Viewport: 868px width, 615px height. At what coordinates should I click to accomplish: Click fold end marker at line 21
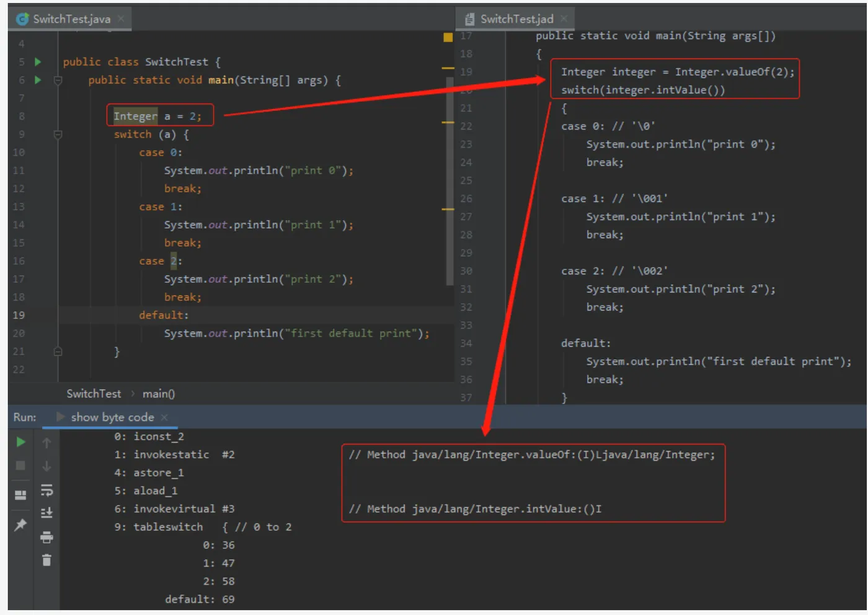pos(58,352)
